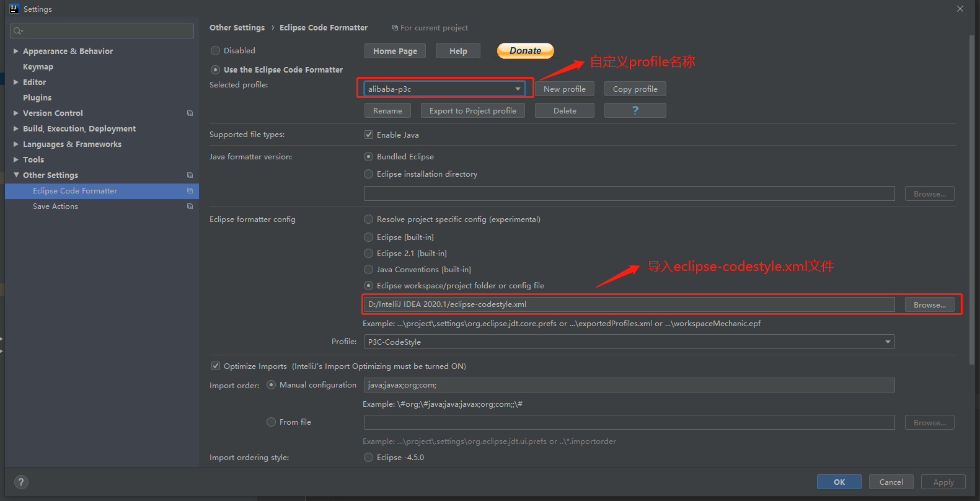
Task: Open the alibaba-p3c selected profile dropdown
Action: coord(444,89)
